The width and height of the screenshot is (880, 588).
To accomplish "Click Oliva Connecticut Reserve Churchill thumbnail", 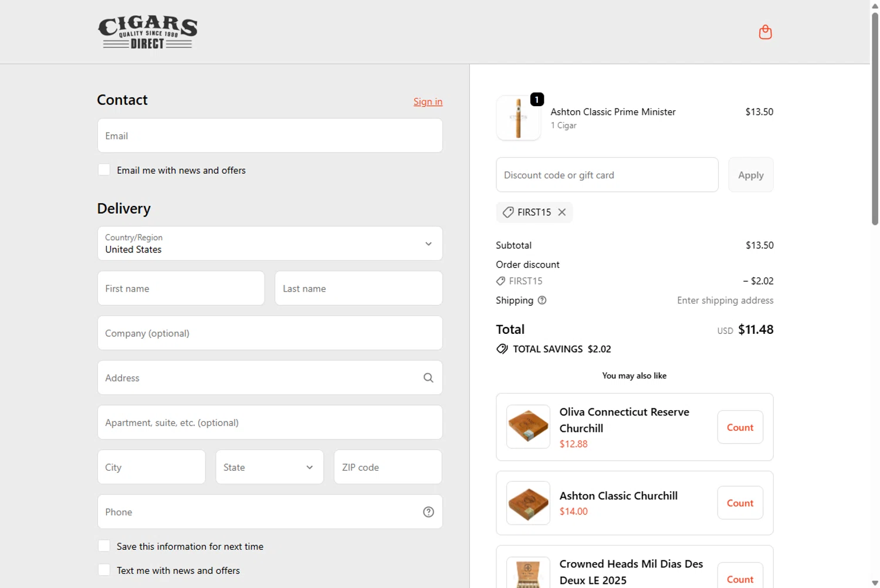I will (528, 427).
